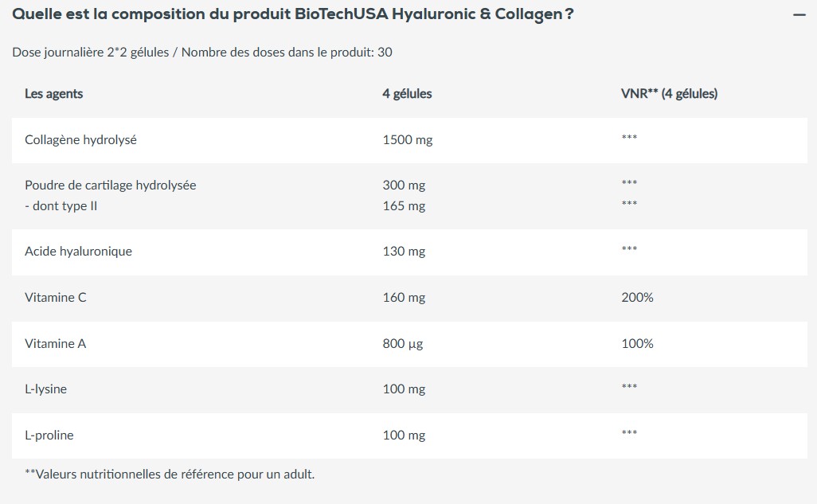
Task: Click the 'VNR** (4 gélules)' column header
Action: 669,94
